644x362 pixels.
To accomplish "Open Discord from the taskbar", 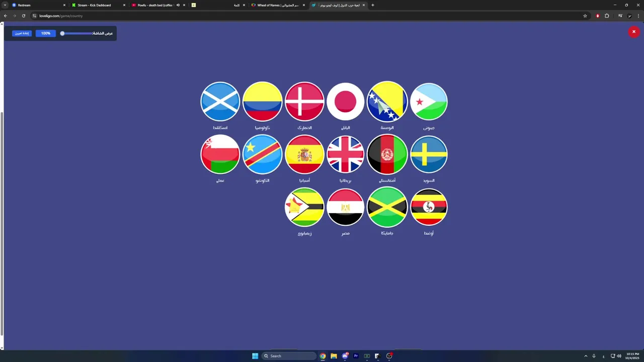I will pyautogui.click(x=345, y=356).
